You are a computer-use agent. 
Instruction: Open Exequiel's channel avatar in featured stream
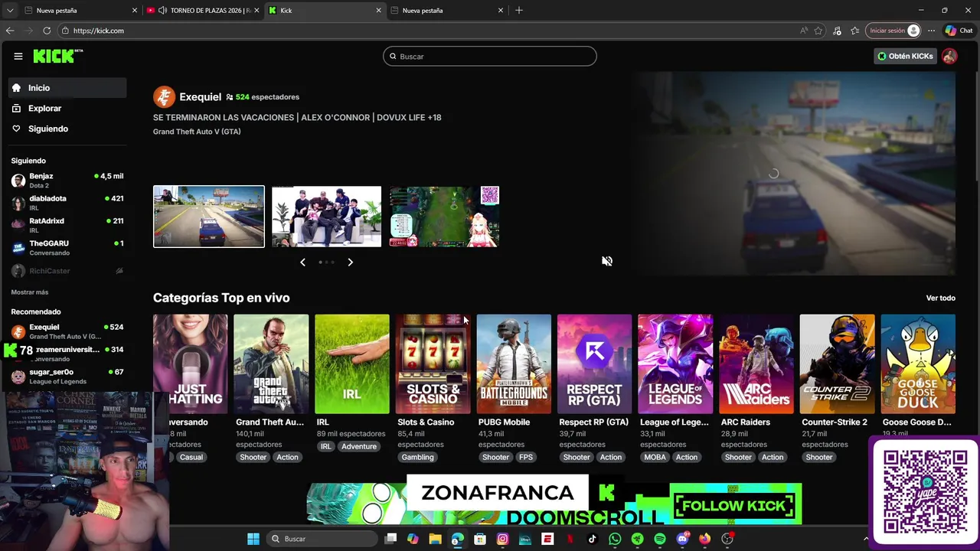pyautogui.click(x=164, y=97)
